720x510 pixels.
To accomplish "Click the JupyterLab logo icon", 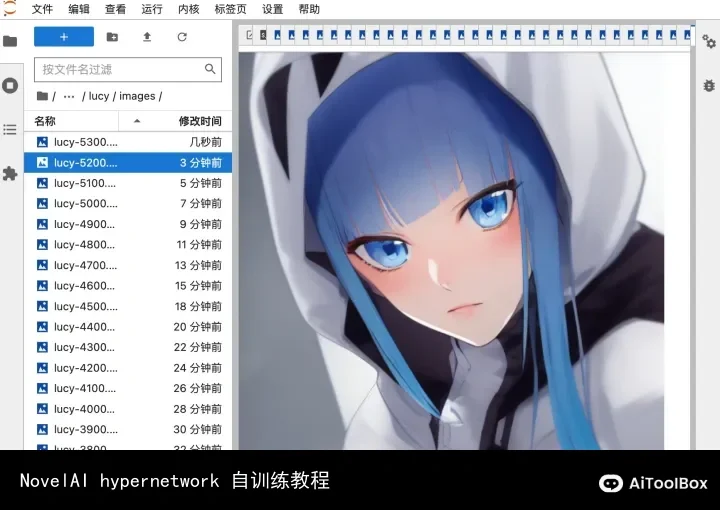I will (9, 8).
